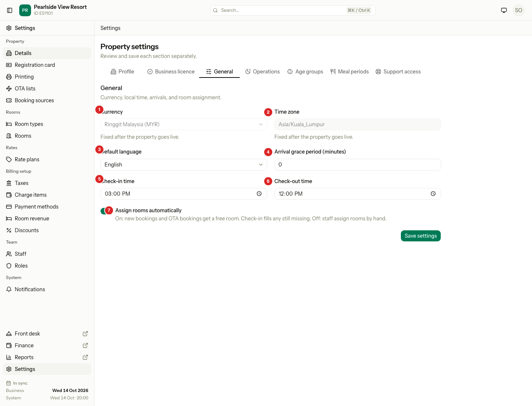Screen dimensions: 532x406
Task: Switch to the Support access tab
Action: 398,72
